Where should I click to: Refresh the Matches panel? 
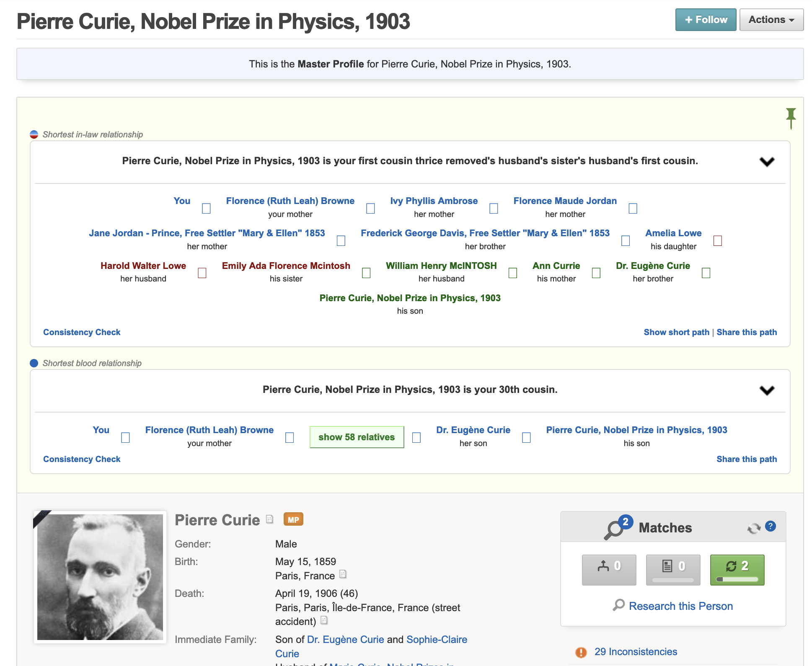click(754, 528)
